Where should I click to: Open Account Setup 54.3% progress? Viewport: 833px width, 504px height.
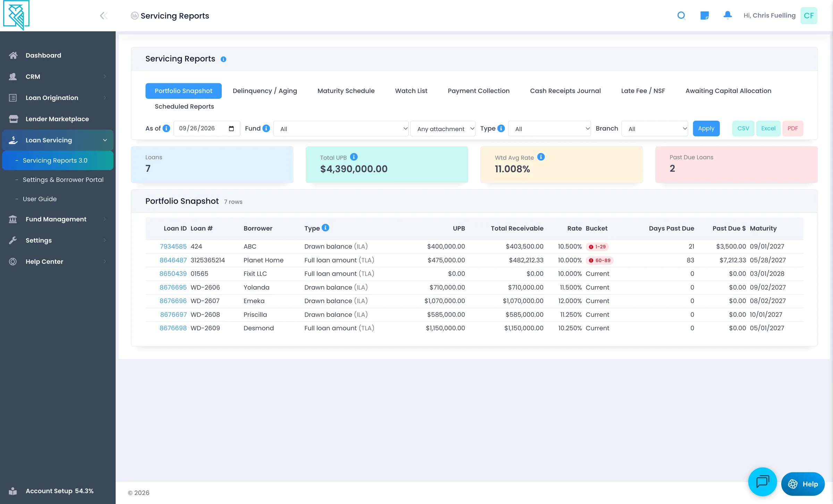pos(58,491)
